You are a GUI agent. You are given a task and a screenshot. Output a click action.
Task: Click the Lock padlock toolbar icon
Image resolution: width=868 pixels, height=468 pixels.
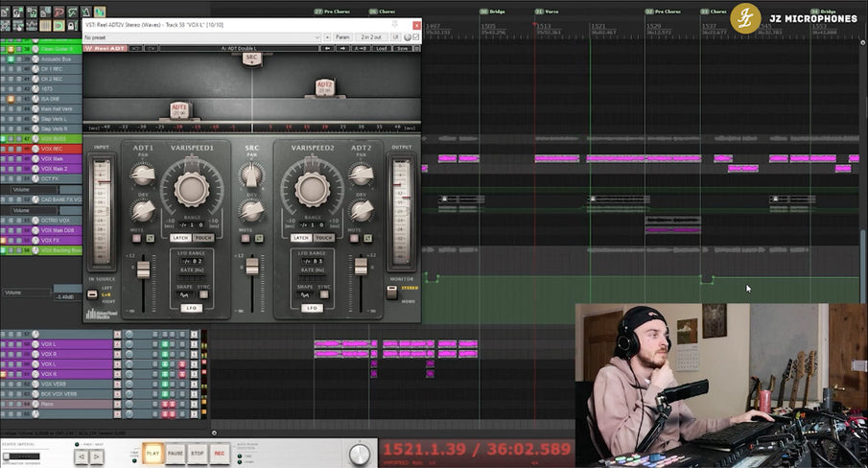(72, 26)
